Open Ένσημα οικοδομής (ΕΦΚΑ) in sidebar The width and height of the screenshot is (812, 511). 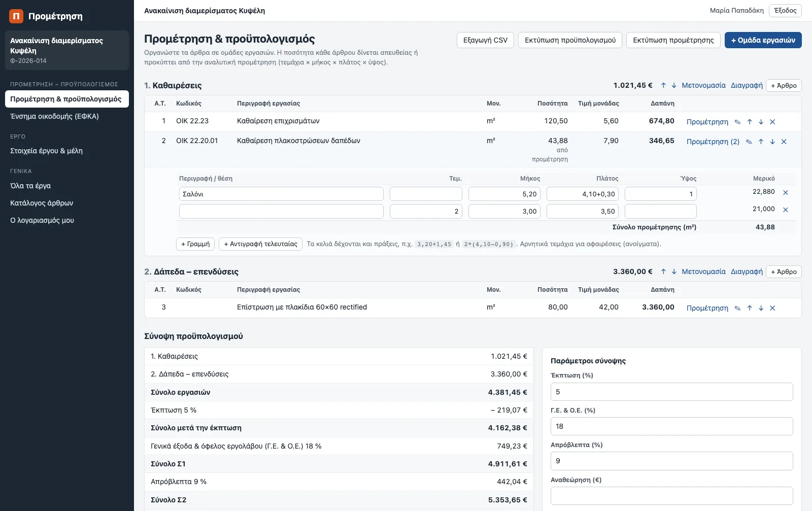67,116
